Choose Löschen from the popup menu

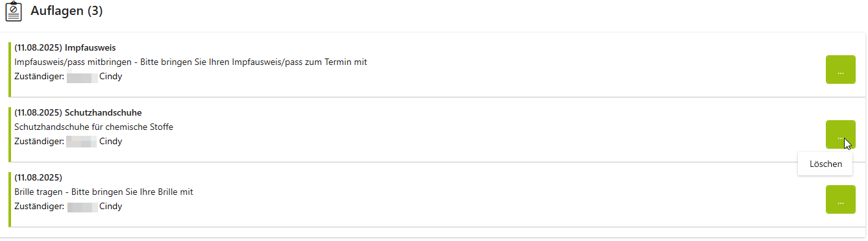(825, 164)
